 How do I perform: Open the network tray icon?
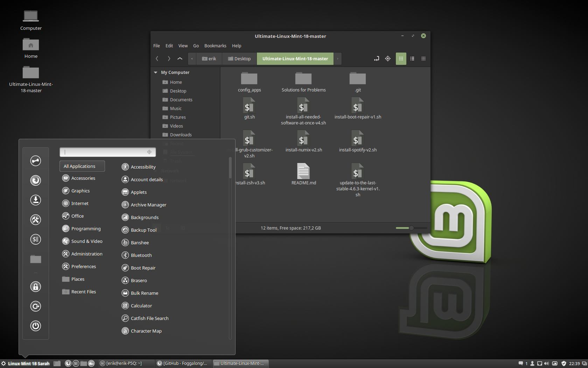(x=540, y=363)
